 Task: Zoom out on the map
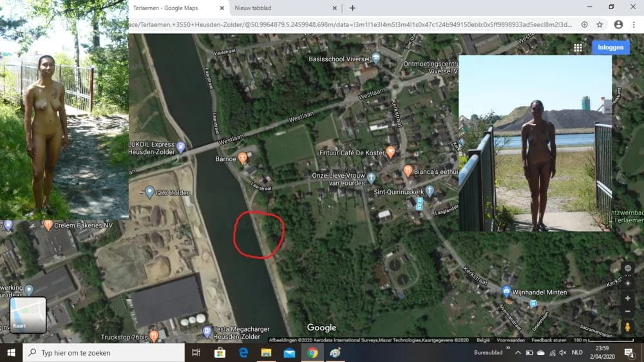627,312
